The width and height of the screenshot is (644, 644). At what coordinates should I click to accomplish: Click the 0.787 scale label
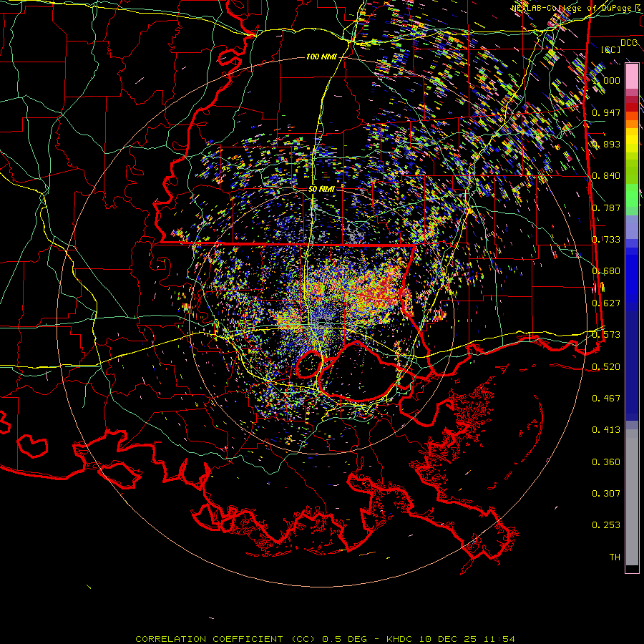(x=606, y=208)
